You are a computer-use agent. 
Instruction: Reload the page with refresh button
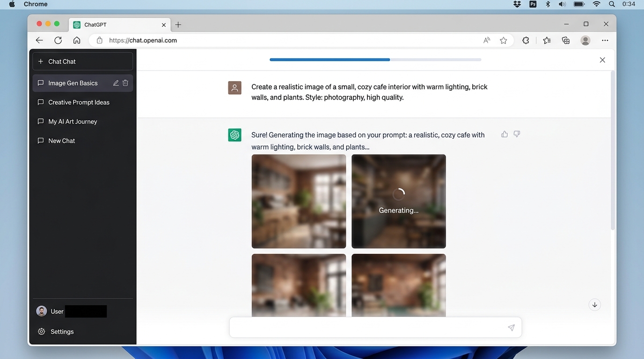58,41
